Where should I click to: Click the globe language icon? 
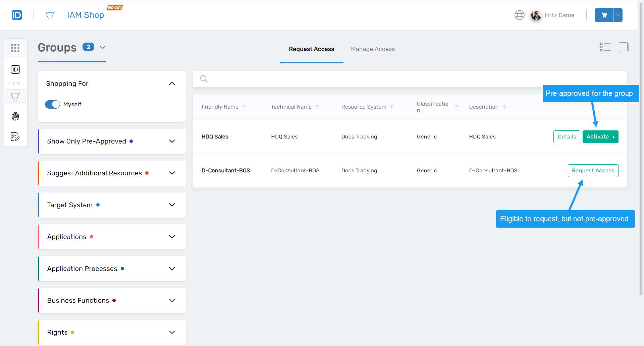[x=519, y=15]
